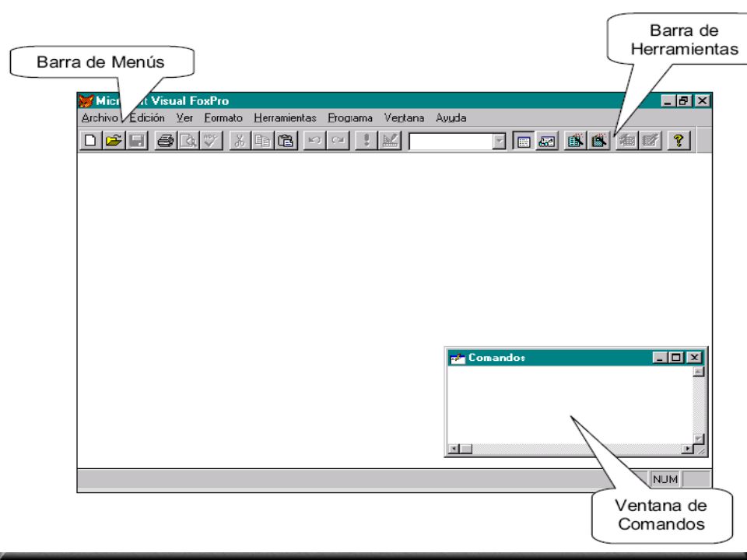747x560 pixels.
Task: Click the Print icon in toolbar
Action: (165, 141)
